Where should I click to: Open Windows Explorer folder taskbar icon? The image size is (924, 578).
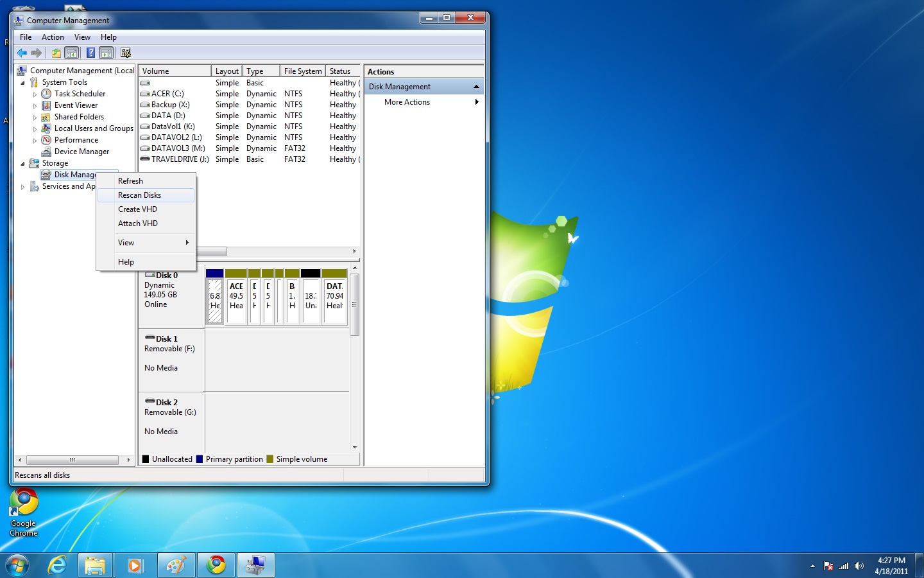(x=95, y=565)
